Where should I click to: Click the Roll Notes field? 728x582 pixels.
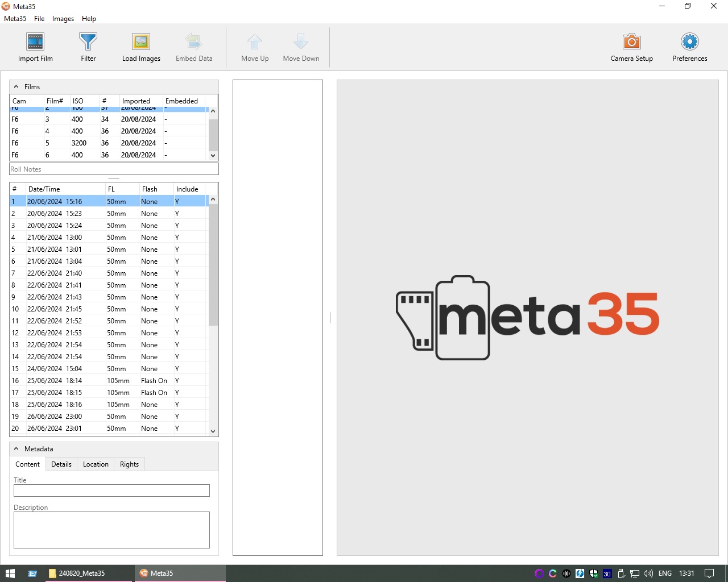pyautogui.click(x=114, y=169)
